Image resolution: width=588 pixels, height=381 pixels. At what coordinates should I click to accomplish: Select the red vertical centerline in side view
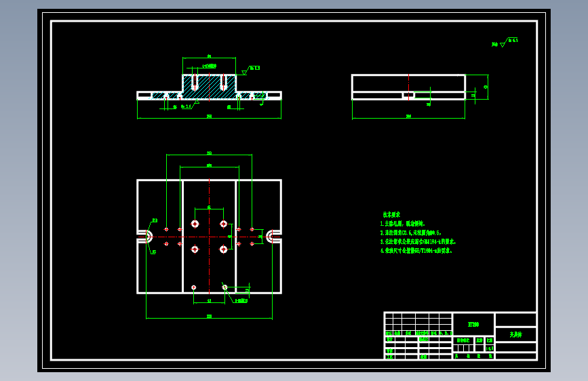pos(408,87)
